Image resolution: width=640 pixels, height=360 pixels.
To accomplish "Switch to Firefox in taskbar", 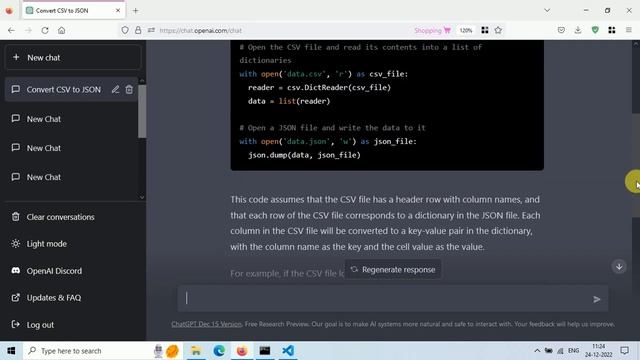I will pyautogui.click(x=242, y=351).
